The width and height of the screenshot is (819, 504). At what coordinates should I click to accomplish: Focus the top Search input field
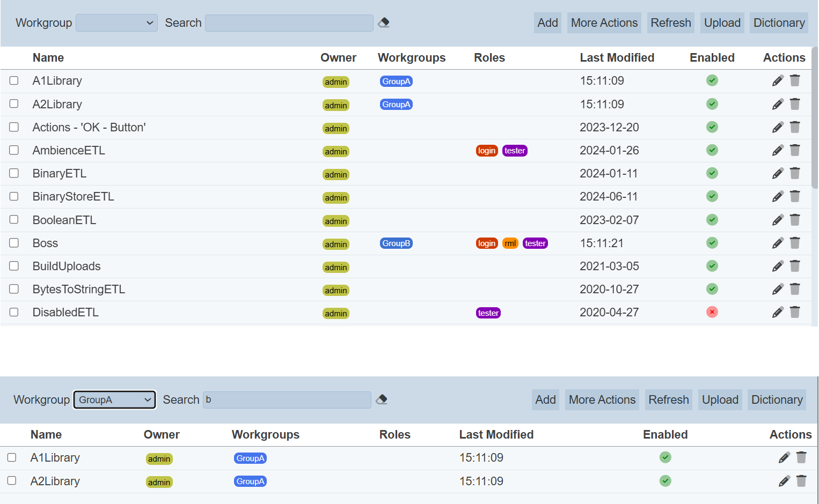coord(289,23)
